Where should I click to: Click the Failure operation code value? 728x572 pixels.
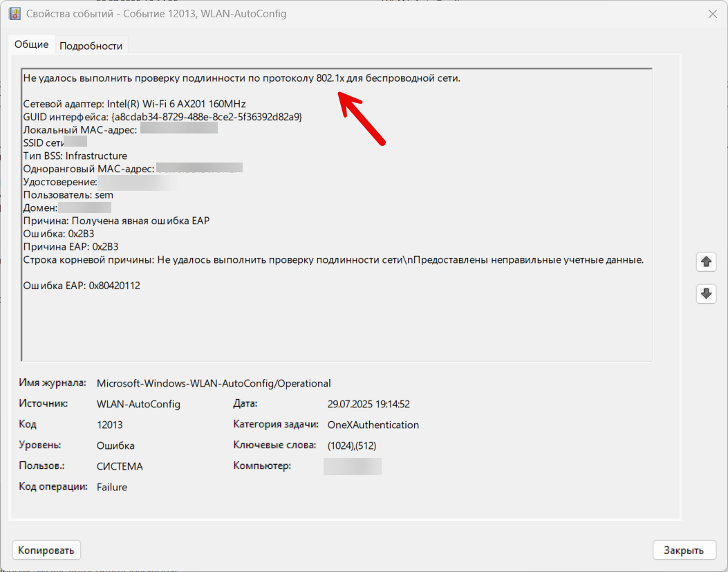click(112, 487)
